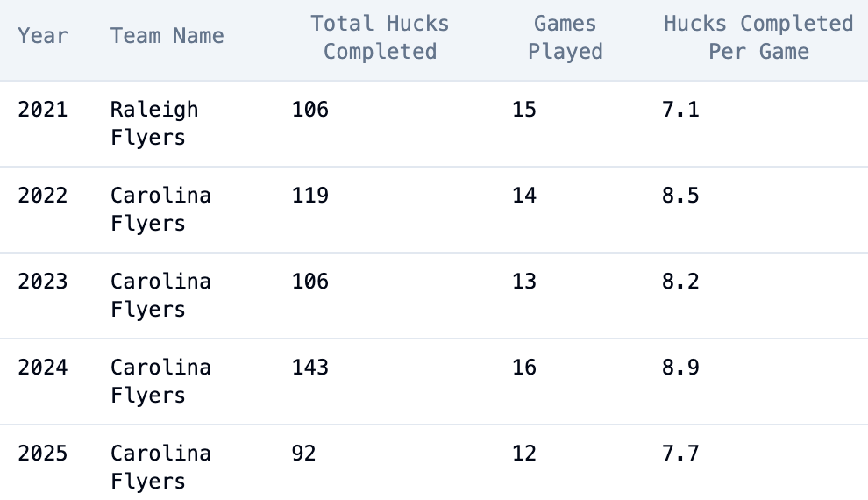
Task: Select the 13 games played cell
Action: [524, 281]
